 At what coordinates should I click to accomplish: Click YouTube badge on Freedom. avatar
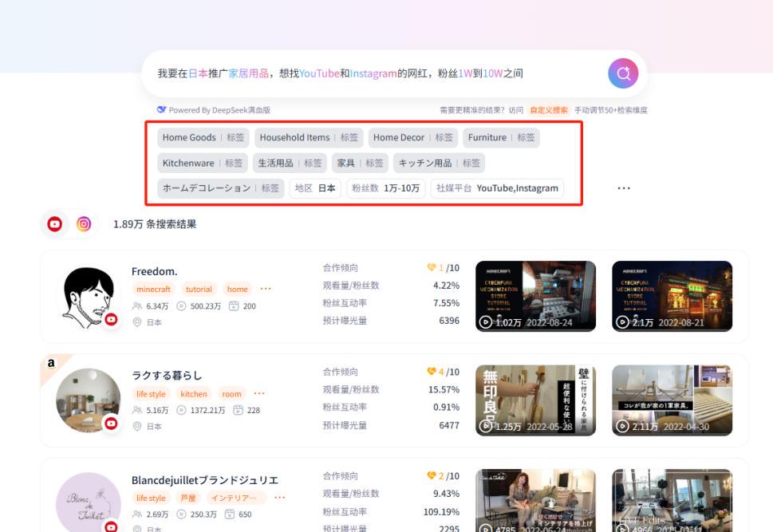[112, 320]
